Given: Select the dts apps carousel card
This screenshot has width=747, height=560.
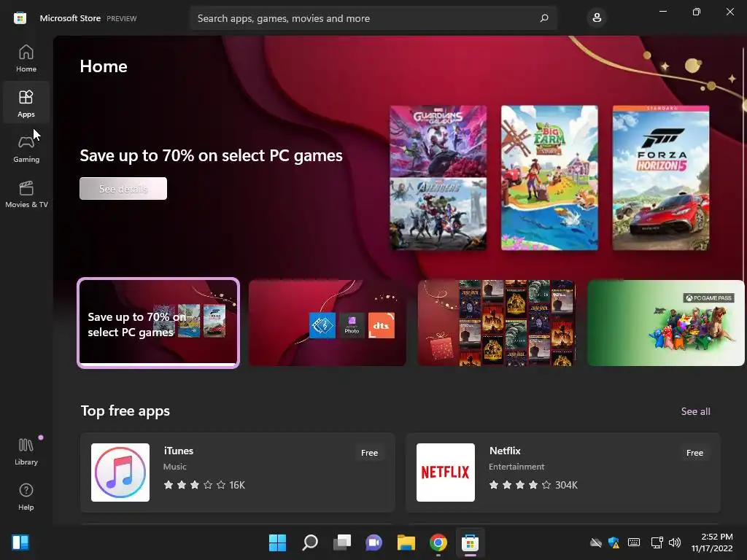Looking at the screenshot, I should (328, 323).
